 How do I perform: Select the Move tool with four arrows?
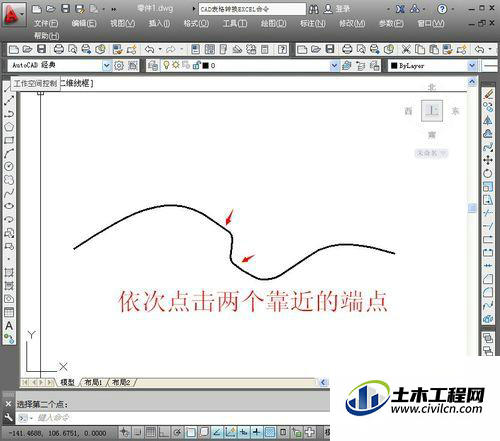[488, 160]
